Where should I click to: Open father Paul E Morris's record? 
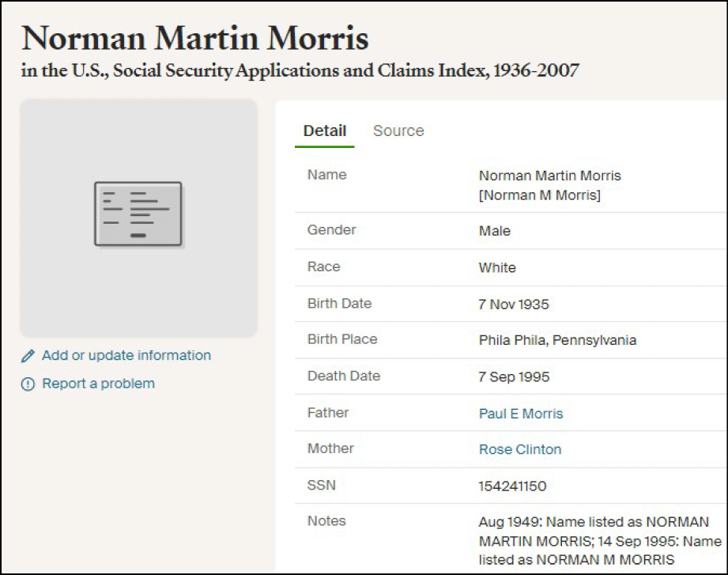click(x=521, y=414)
